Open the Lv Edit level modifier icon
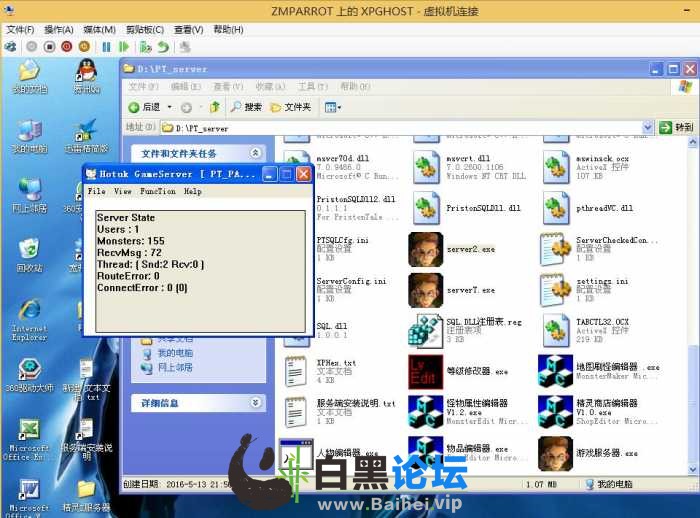Image resolution: width=700 pixels, height=518 pixels. pos(425,371)
